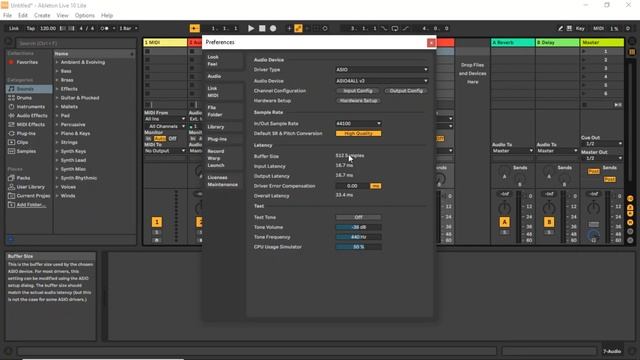The image size is (640, 360).
Task: Open the MIDI To No Output dropdown
Action: (x=165, y=151)
